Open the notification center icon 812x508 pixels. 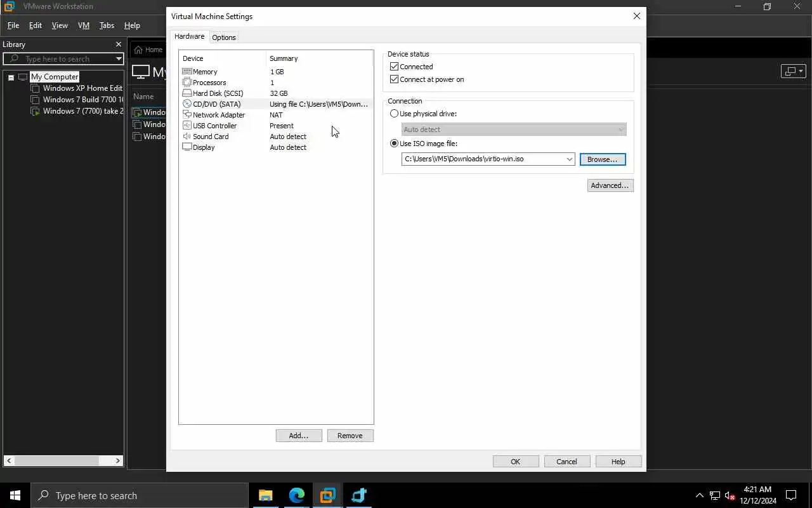pyautogui.click(x=791, y=495)
